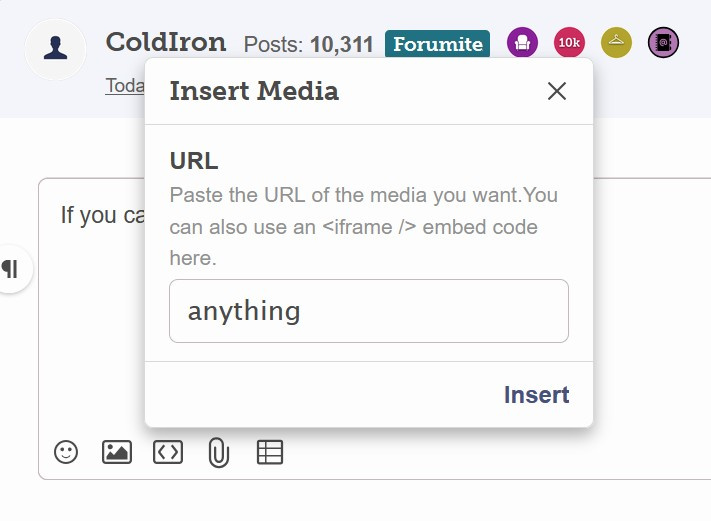Screen dimensions: 711x521
Task: Click the paperclip attachment icon
Action: pos(218,453)
